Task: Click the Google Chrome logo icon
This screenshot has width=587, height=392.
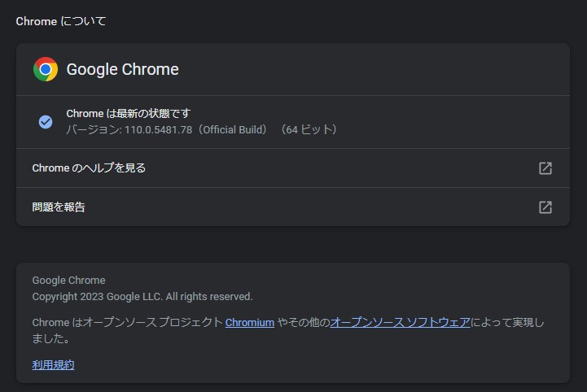Action: point(46,69)
